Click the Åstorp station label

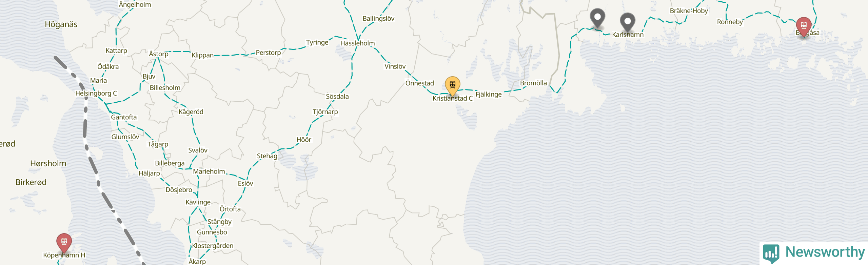pos(159,54)
